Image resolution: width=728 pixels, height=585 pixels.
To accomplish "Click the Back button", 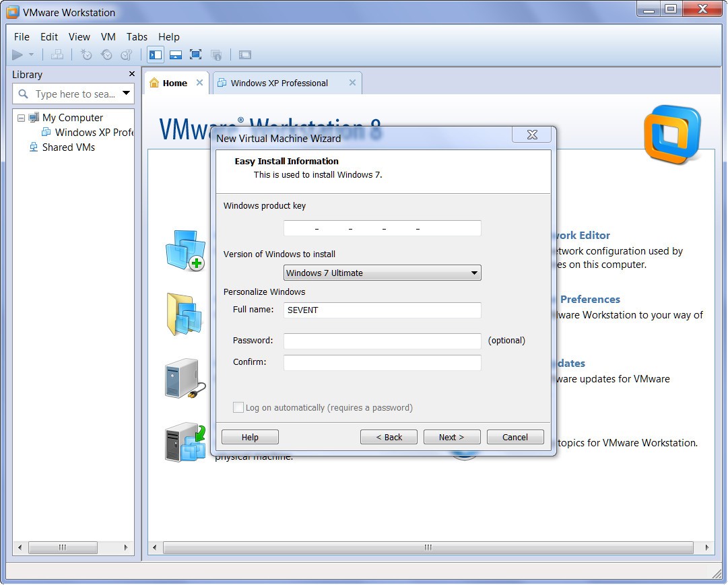I will coord(389,437).
